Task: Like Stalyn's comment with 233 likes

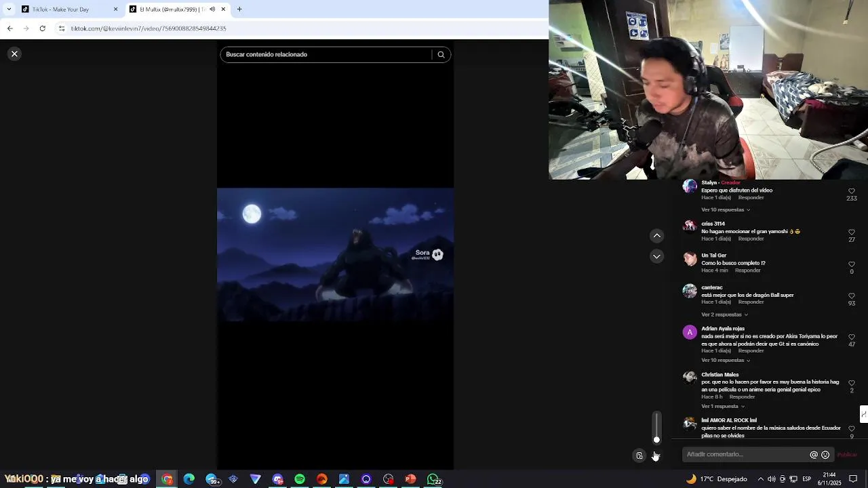Action: 852,191
